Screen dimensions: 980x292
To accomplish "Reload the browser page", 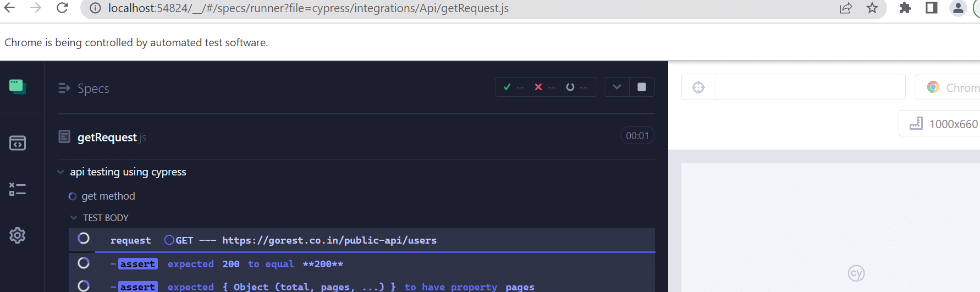I will pos(63,8).
